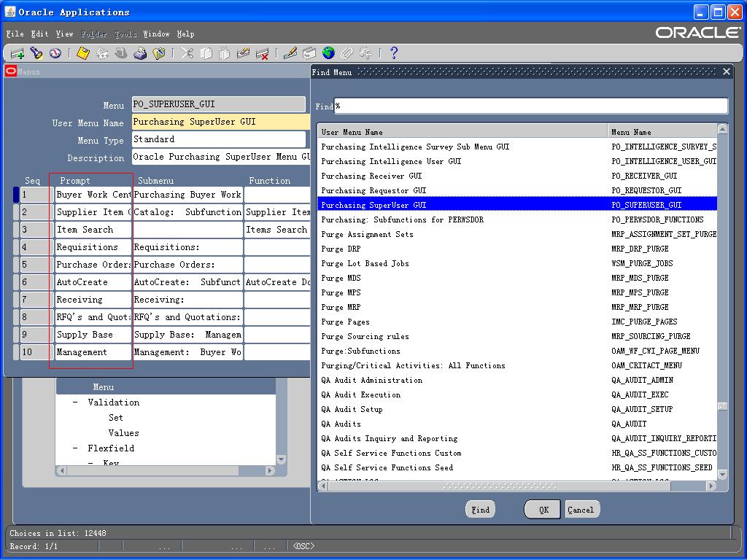Screen dimensions: 747x560
Task: Click the Supply Base prompt cell
Action: click(93, 334)
